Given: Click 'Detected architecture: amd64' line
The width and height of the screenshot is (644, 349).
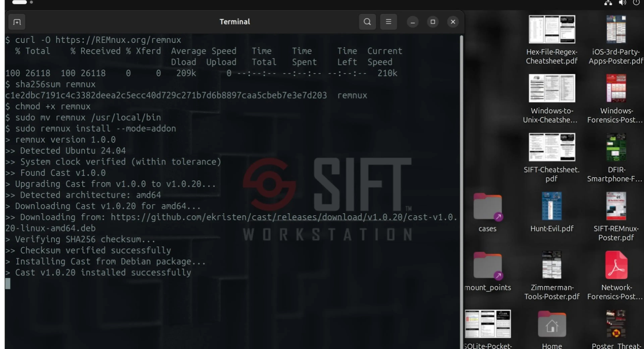Looking at the screenshot, I should tap(83, 195).
